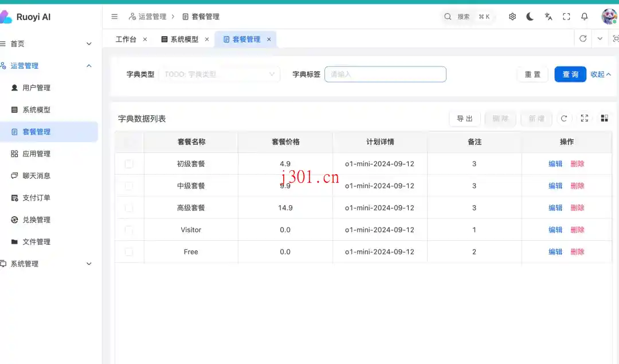Check the checkbox for Visitor row
This screenshot has height=364, width=619.
[129, 229]
